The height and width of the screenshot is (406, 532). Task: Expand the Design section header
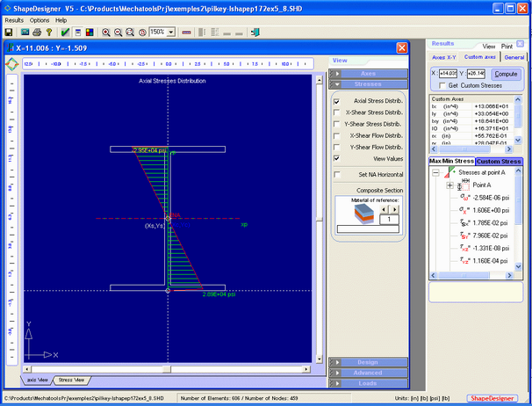[x=368, y=362]
